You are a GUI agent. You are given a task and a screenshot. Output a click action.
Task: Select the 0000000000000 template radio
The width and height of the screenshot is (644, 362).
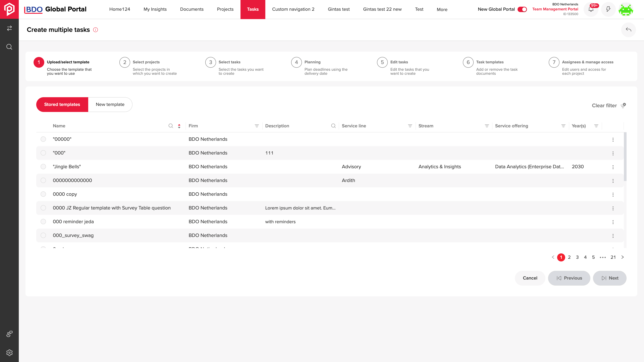[x=43, y=180]
